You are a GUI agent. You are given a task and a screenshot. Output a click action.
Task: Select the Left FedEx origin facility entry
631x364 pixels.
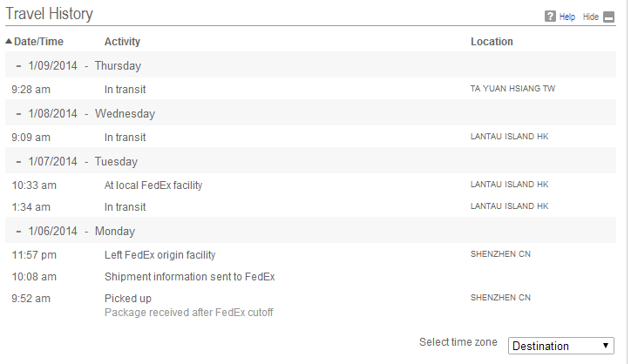point(159,255)
